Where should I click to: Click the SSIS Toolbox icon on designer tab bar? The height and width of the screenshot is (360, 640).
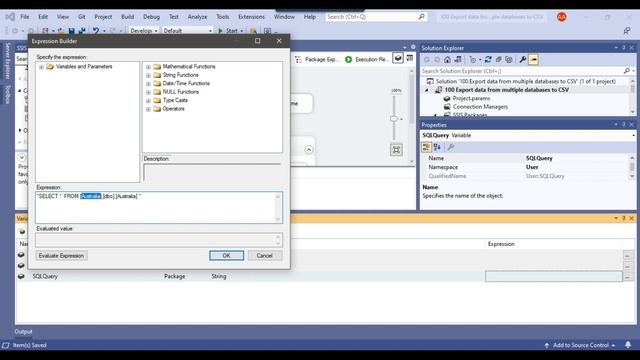tap(409, 58)
